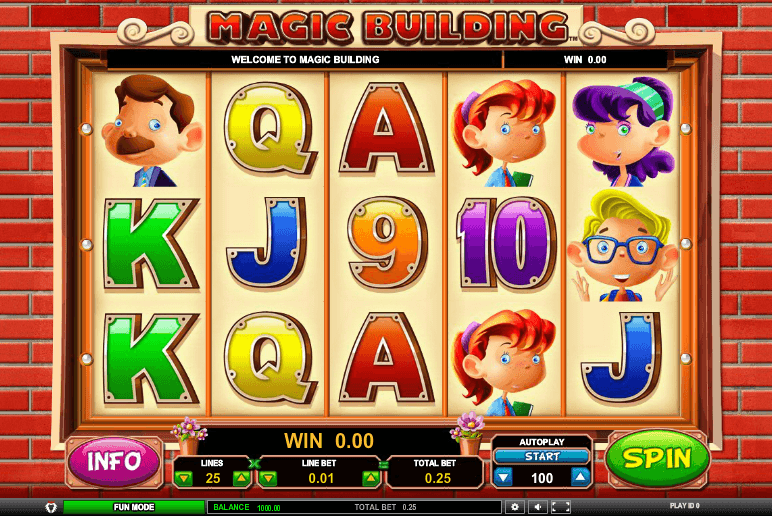This screenshot has width=772, height=516.
Task: Click the lion logo icon in status bar
Action: pos(51,507)
